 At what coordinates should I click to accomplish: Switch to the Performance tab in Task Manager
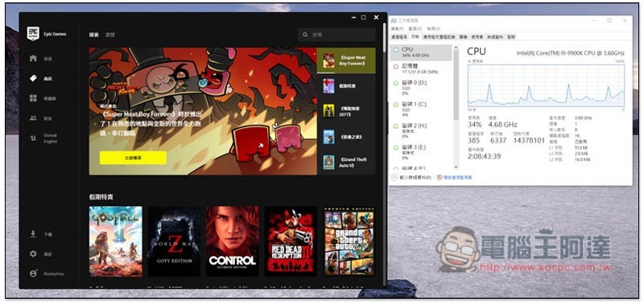(415, 37)
